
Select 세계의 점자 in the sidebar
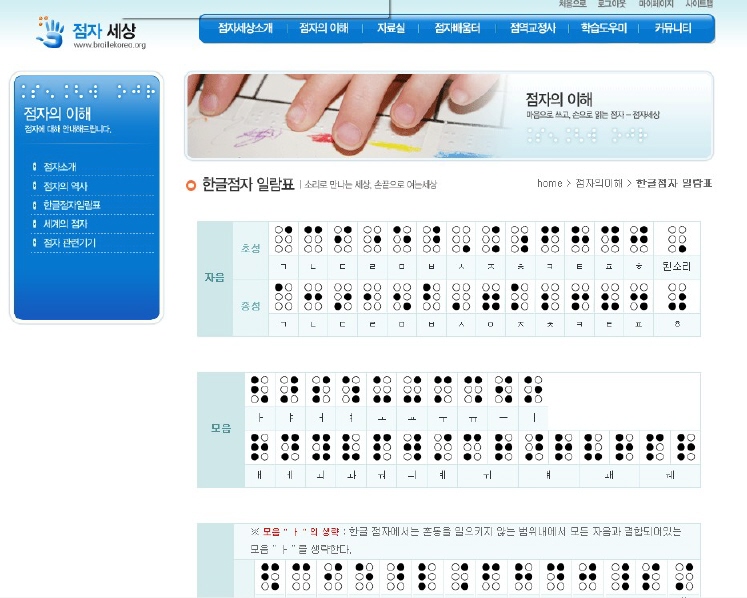[65, 224]
